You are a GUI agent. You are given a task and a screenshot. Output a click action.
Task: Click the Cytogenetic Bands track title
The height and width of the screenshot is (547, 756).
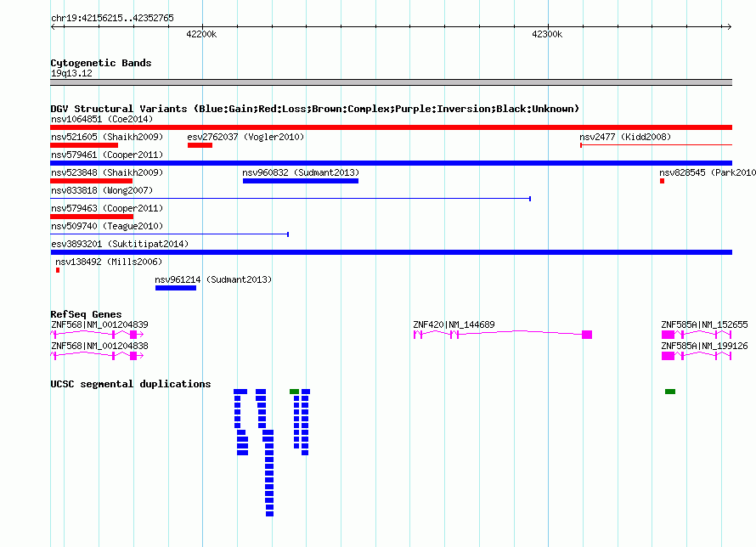tap(101, 63)
